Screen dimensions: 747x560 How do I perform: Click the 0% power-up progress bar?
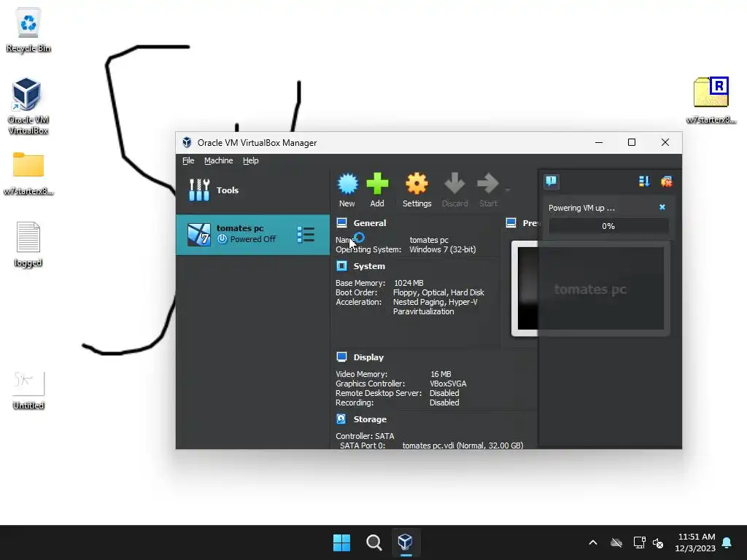pos(608,226)
